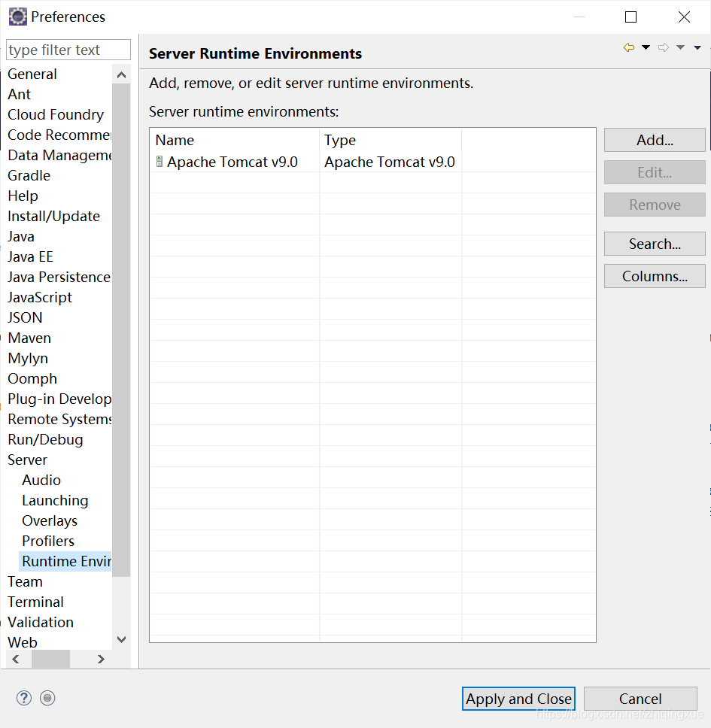This screenshot has height=728, width=711.
Task: Select Java Persistence category
Action: click(59, 278)
